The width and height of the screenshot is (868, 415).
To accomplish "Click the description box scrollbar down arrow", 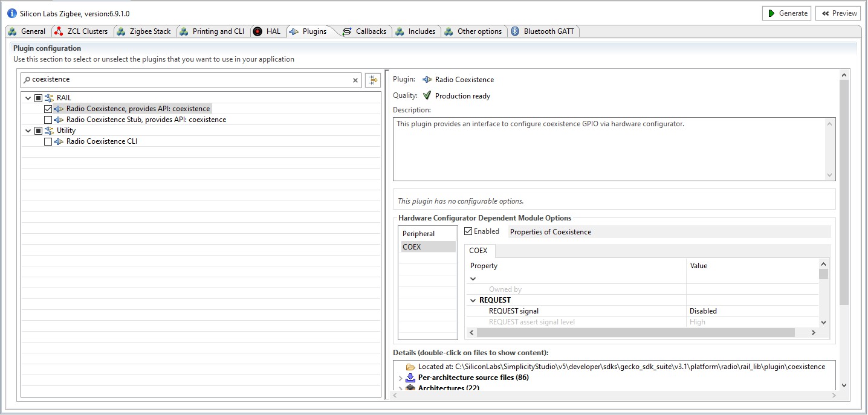I will pyautogui.click(x=830, y=175).
